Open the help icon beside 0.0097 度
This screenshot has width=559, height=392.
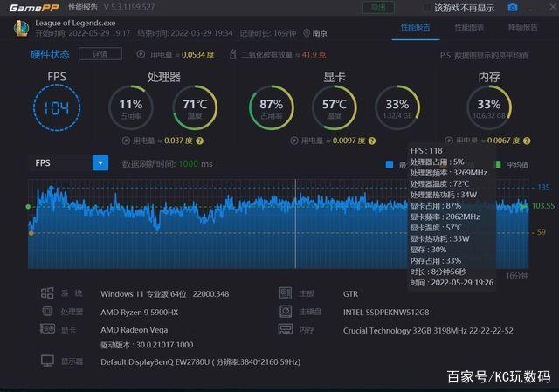point(372,141)
